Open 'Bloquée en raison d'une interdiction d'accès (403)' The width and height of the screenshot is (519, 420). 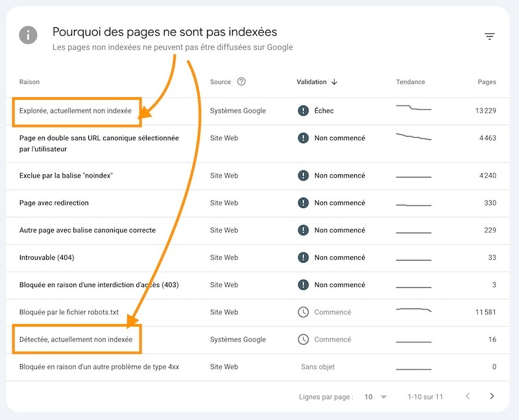[x=258, y=285]
